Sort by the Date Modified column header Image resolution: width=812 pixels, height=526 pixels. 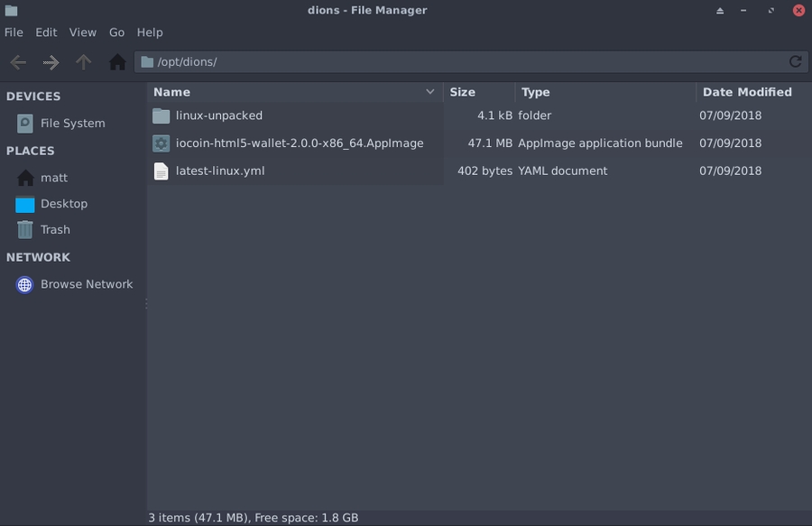(x=746, y=92)
